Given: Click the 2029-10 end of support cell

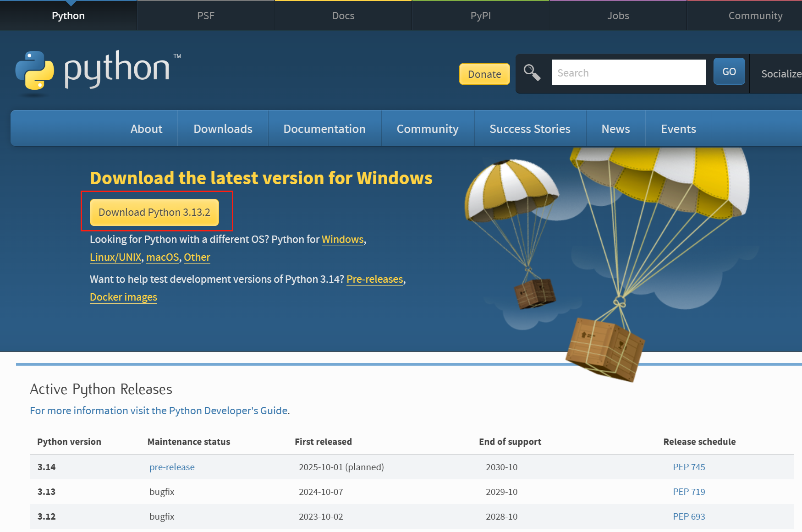Looking at the screenshot, I should pyautogui.click(x=501, y=492).
